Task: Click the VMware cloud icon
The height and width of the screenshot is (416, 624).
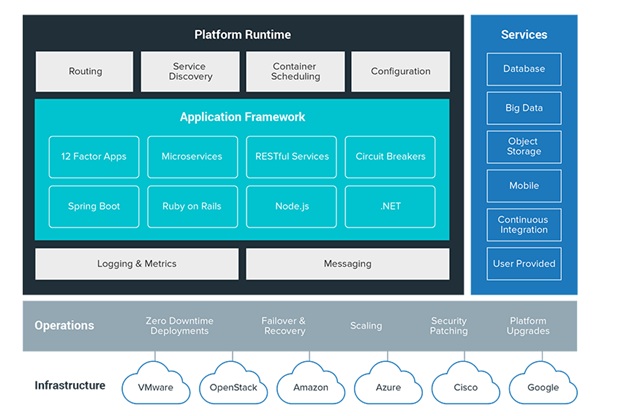Action: click(156, 383)
